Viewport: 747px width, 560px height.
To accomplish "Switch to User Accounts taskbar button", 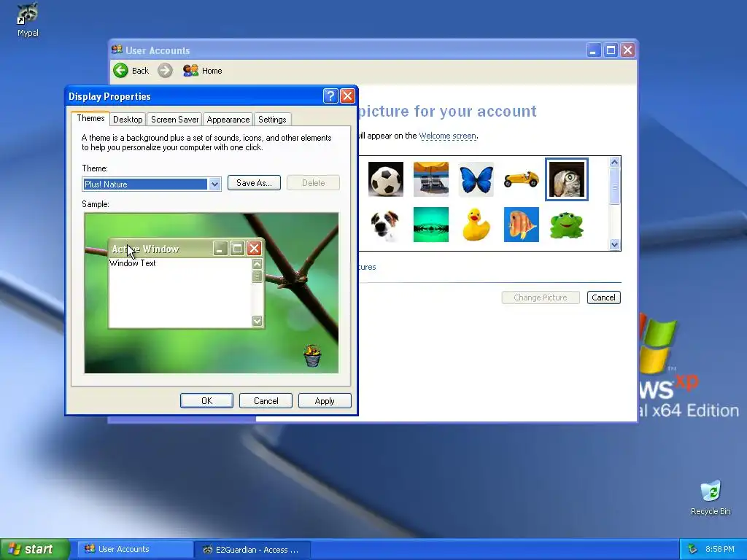I will 135,549.
